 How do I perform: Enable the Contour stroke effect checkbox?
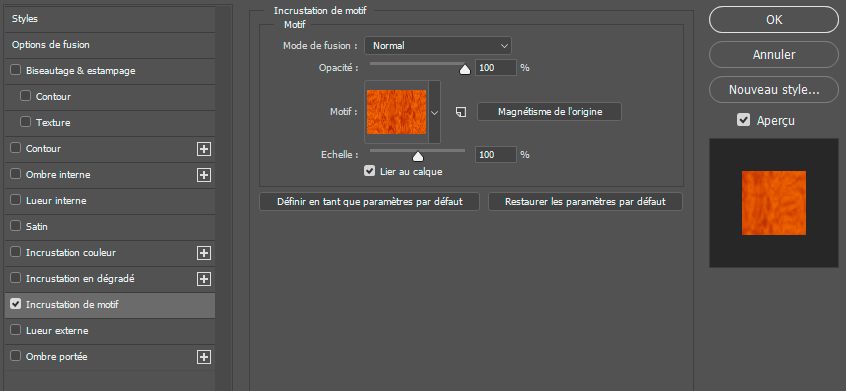click(15, 148)
